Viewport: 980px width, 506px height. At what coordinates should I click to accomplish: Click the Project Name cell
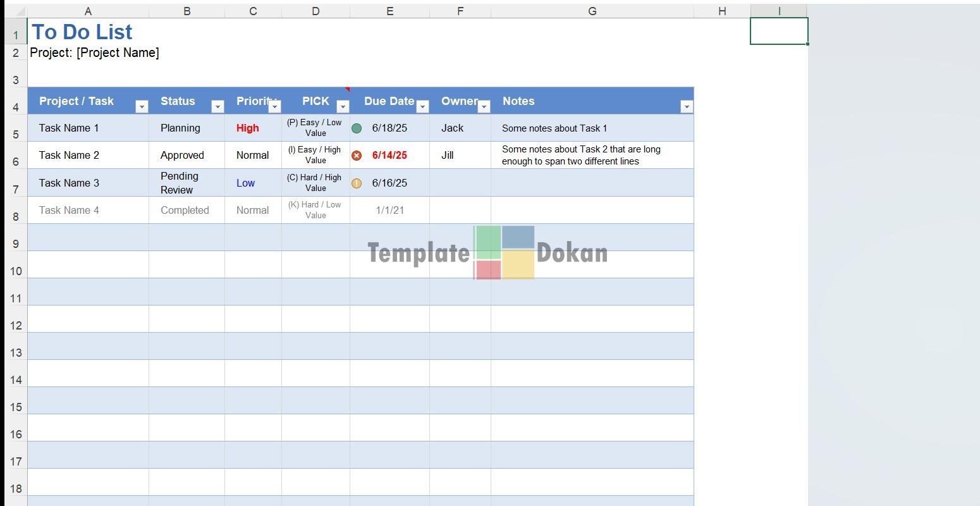pos(95,53)
